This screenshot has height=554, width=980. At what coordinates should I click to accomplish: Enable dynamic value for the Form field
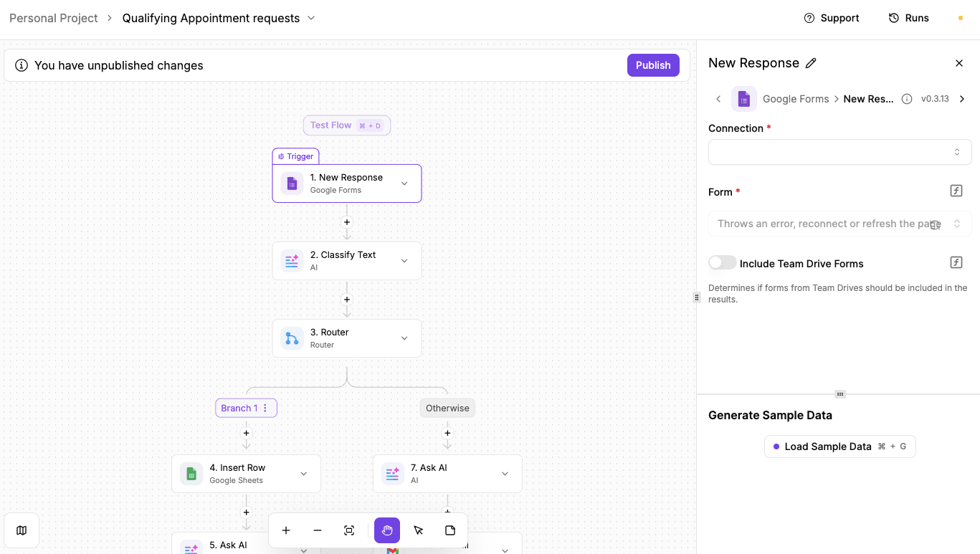[956, 191]
